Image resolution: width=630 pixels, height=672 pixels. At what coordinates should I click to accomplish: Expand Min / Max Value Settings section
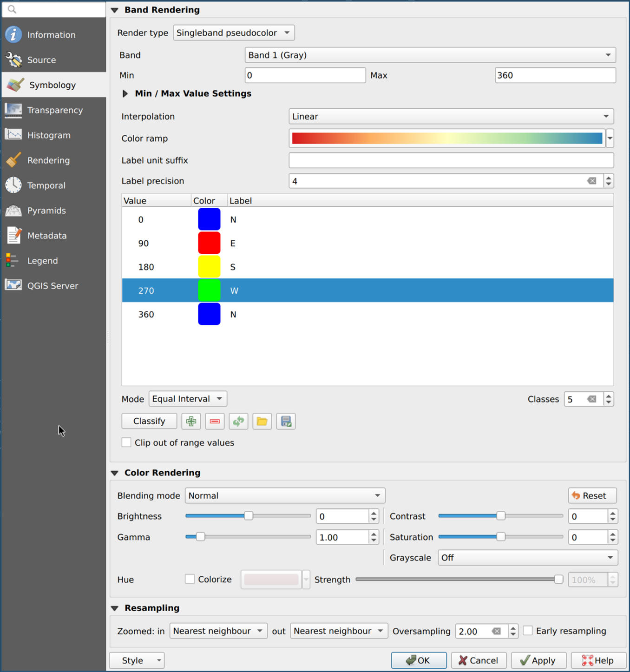[125, 93]
